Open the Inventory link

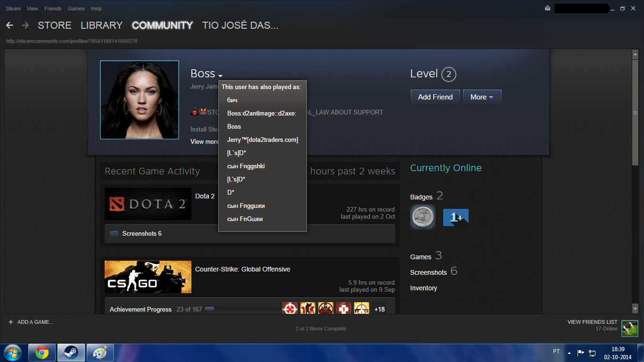(423, 288)
